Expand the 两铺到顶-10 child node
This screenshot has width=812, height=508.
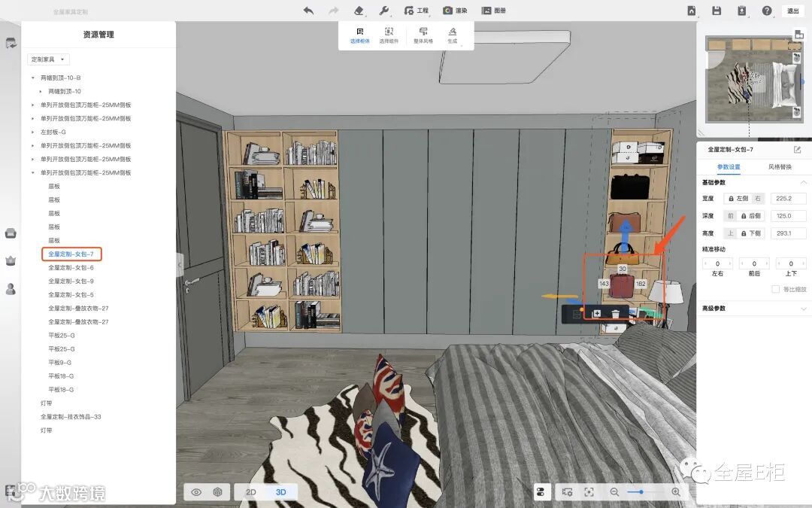41,91
